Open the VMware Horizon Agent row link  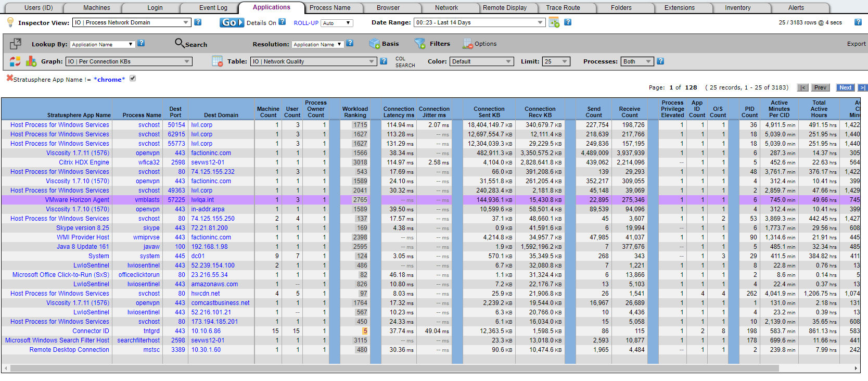77,200
